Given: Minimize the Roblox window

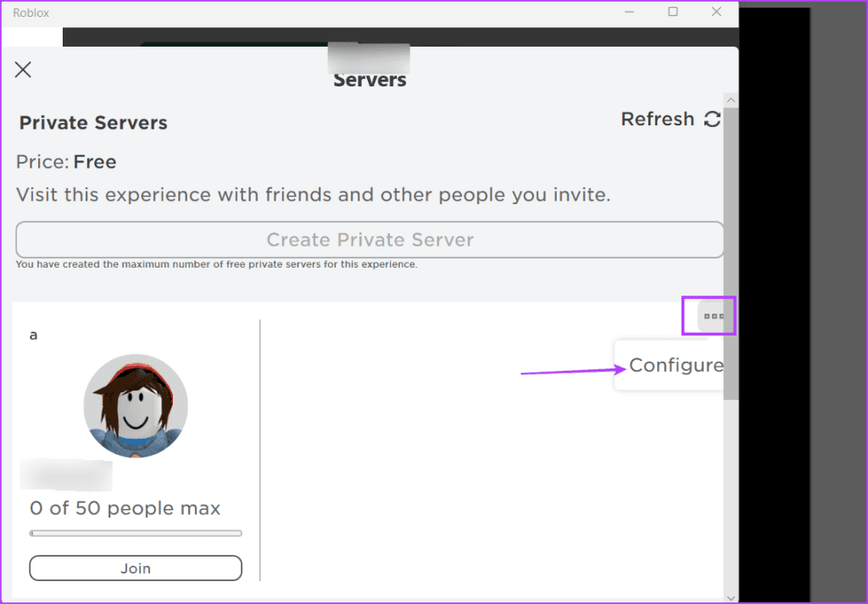Looking at the screenshot, I should (x=629, y=12).
